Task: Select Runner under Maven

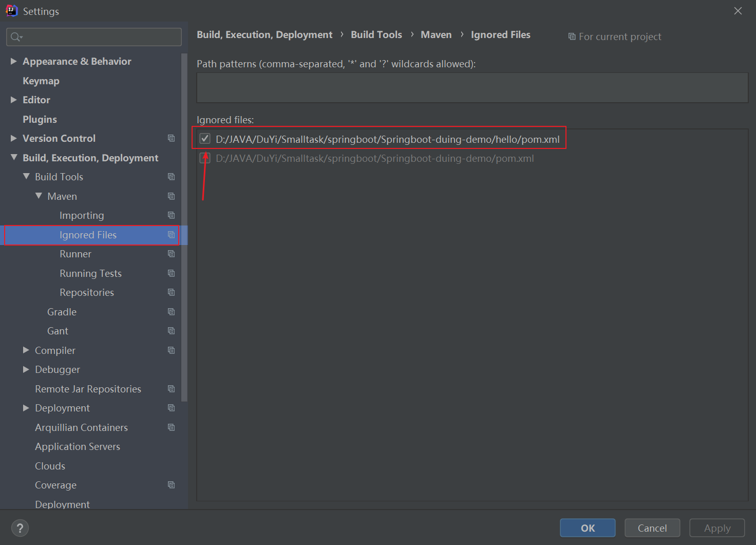Action: point(75,254)
